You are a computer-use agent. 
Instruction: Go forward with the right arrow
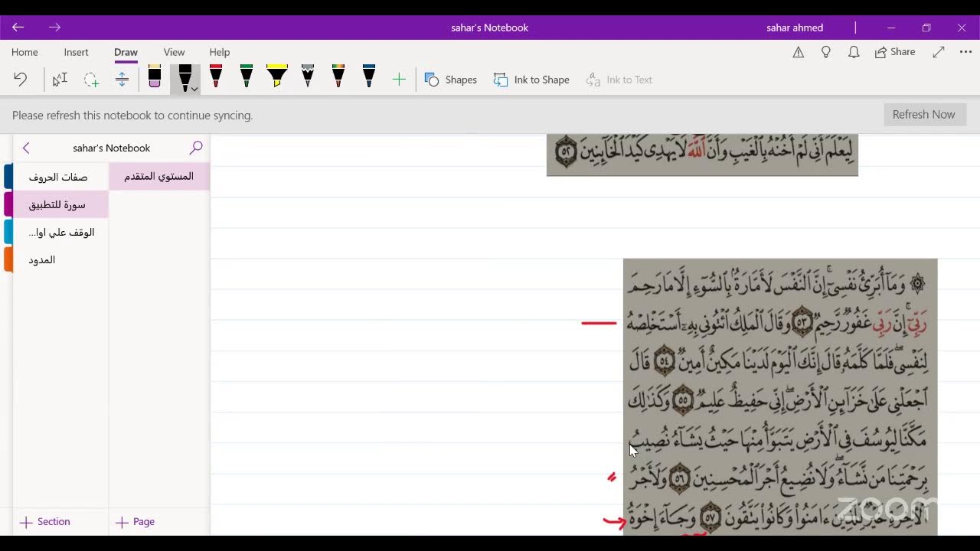(x=54, y=28)
